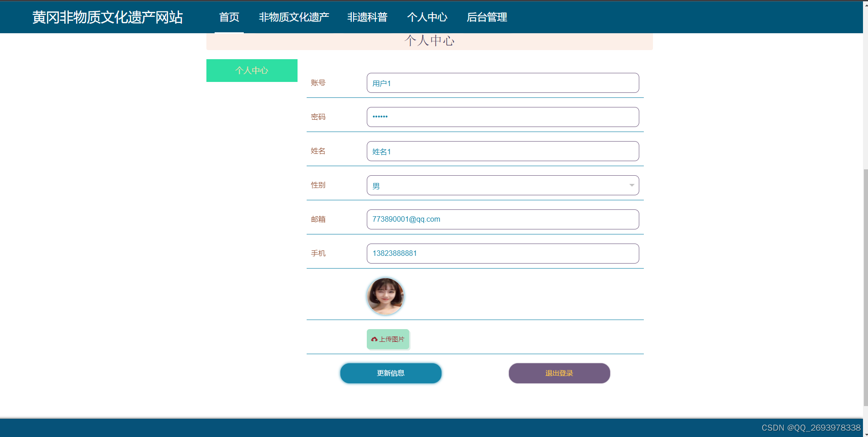
Task: Switch to the 首页 tab
Action: (229, 17)
